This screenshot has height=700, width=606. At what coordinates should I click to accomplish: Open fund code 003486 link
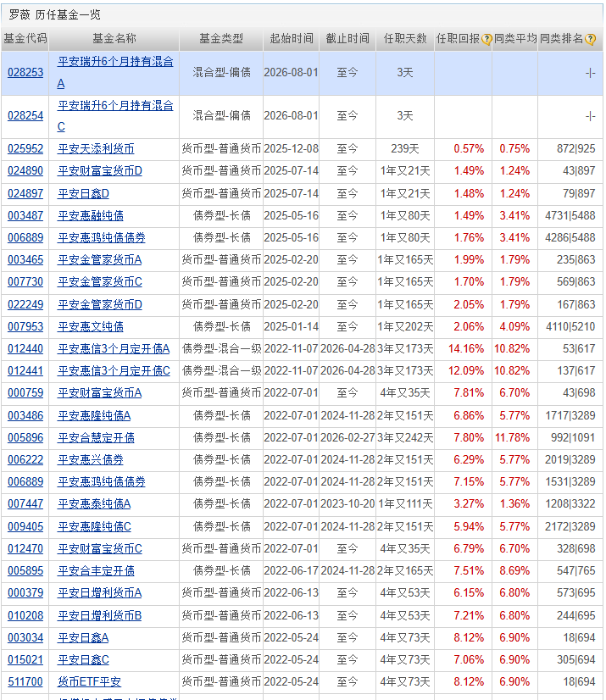pos(25,416)
